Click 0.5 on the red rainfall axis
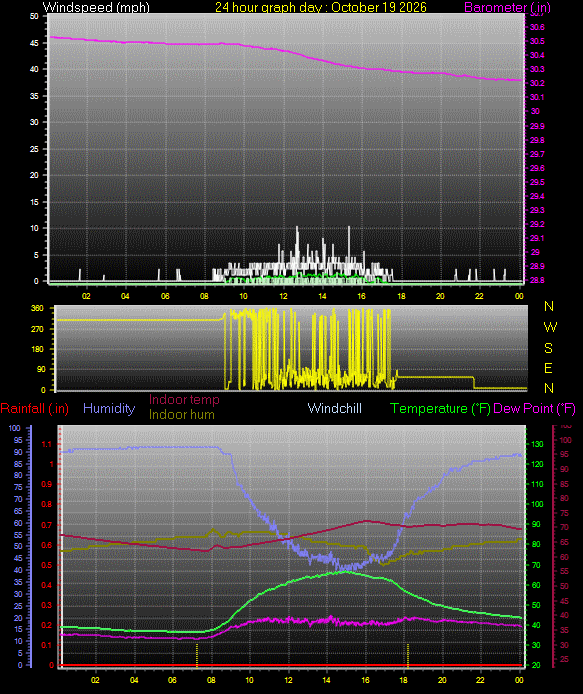This screenshot has width=583, height=694. coord(46,565)
